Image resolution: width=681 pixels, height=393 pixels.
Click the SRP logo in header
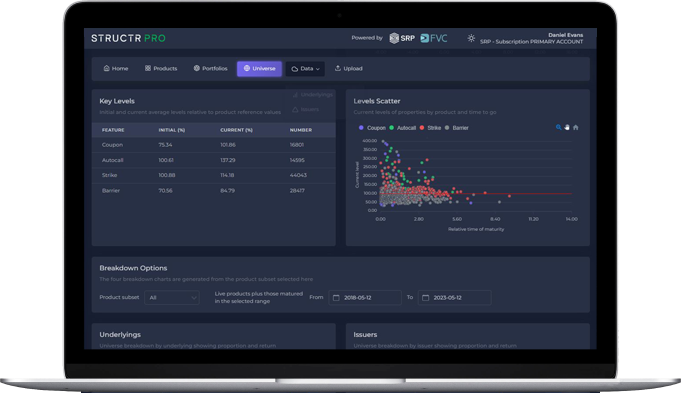click(x=402, y=38)
